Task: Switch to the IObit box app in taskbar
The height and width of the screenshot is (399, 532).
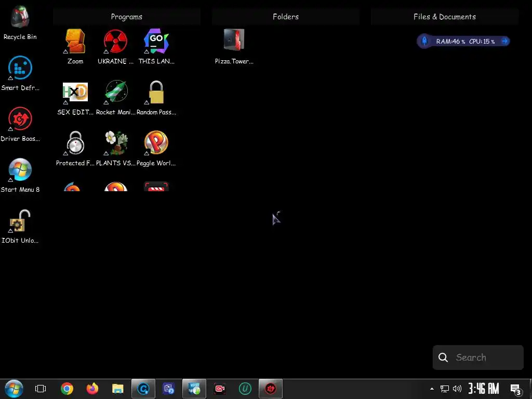Action: coord(194,389)
